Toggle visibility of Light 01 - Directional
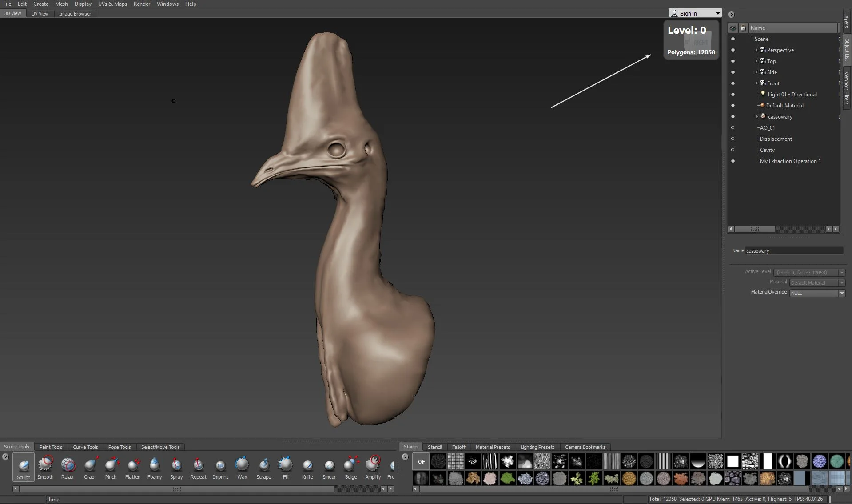Image resolution: width=852 pixels, height=504 pixels. click(x=733, y=95)
